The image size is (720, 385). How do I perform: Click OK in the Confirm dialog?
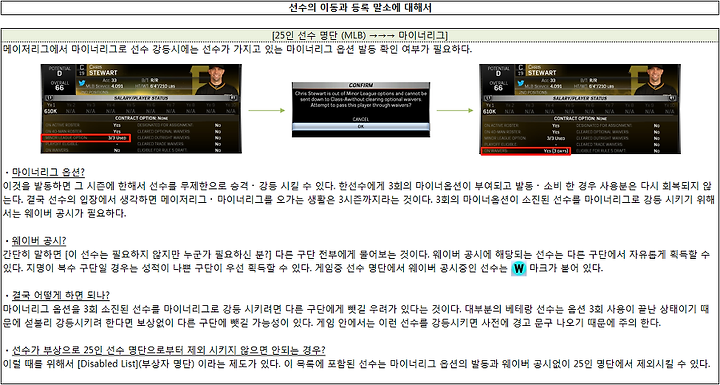(361, 126)
